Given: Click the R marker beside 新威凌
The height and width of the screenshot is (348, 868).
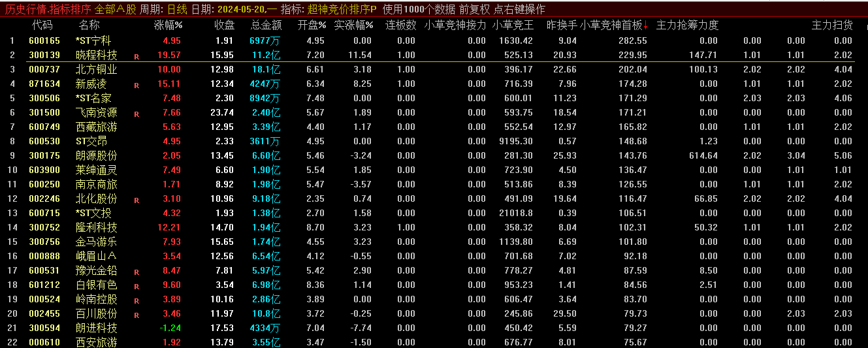Looking at the screenshot, I should tap(137, 85).
